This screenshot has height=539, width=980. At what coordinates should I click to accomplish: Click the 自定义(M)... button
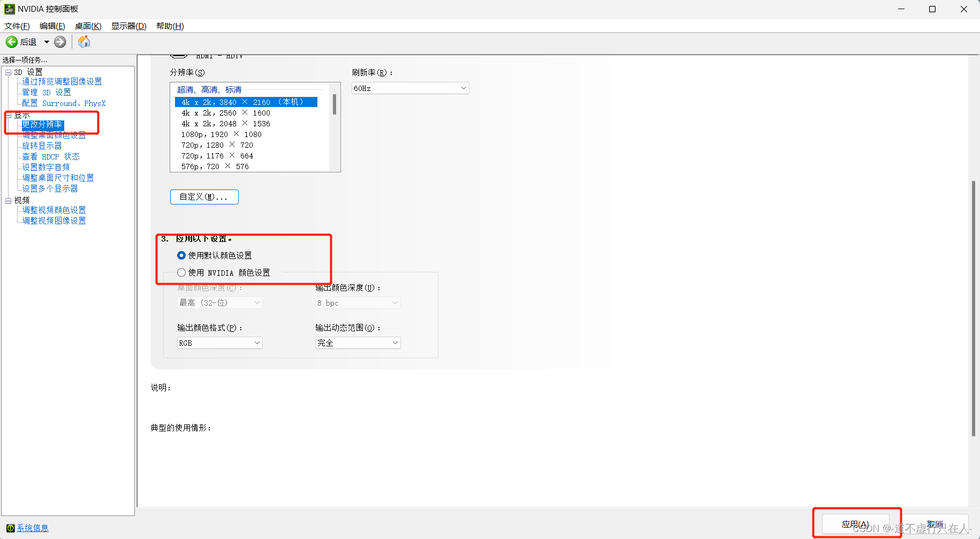(x=204, y=197)
